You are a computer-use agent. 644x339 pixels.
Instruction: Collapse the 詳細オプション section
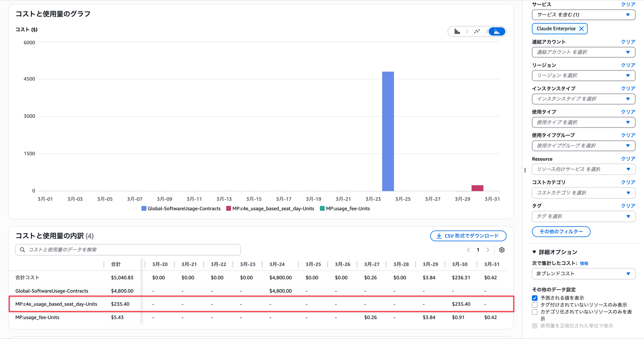(534, 252)
